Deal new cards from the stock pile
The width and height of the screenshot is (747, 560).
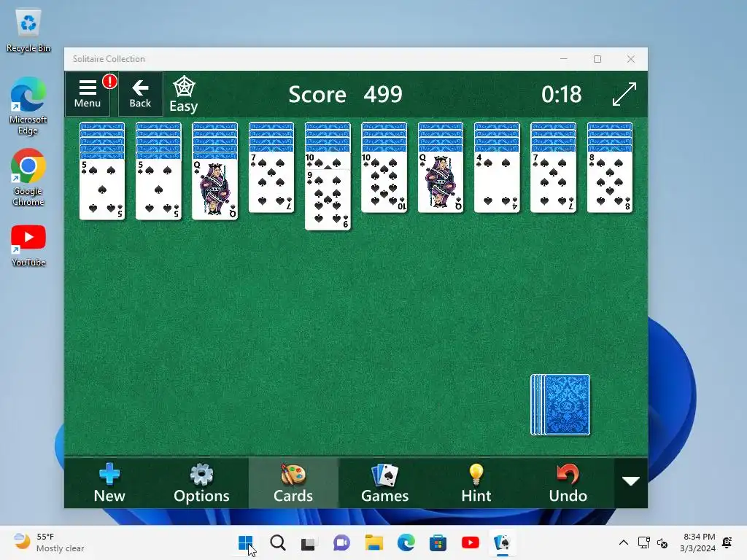[561, 405]
